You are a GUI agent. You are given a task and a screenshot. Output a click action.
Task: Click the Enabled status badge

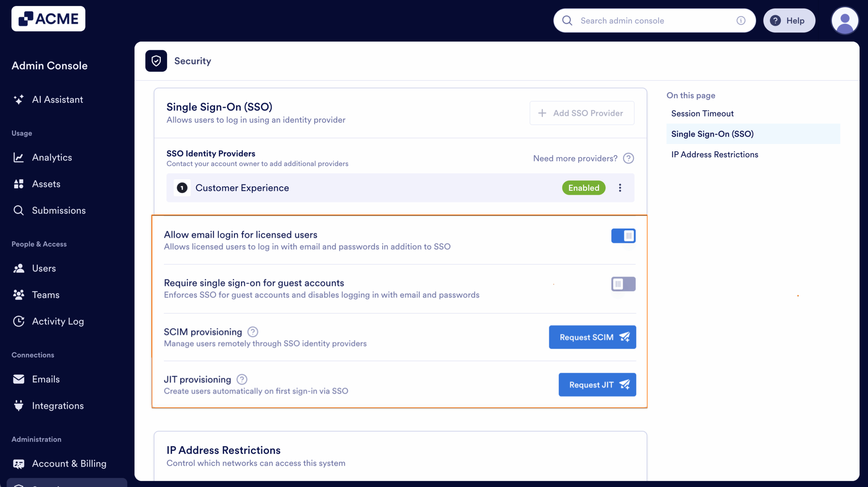point(583,188)
